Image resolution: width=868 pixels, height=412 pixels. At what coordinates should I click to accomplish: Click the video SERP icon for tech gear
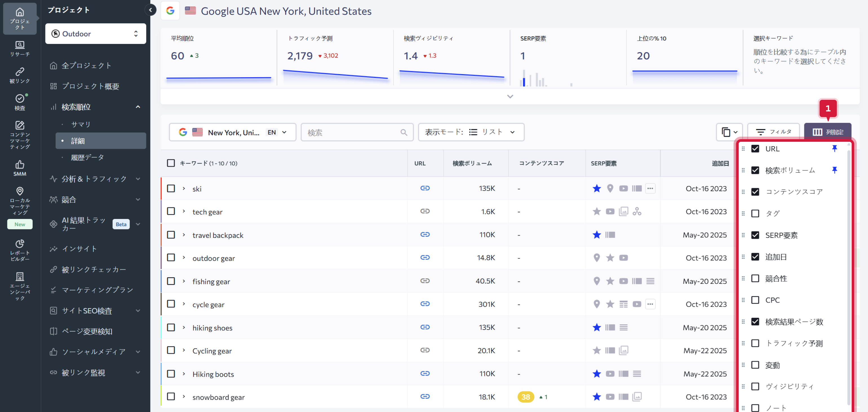coord(610,212)
